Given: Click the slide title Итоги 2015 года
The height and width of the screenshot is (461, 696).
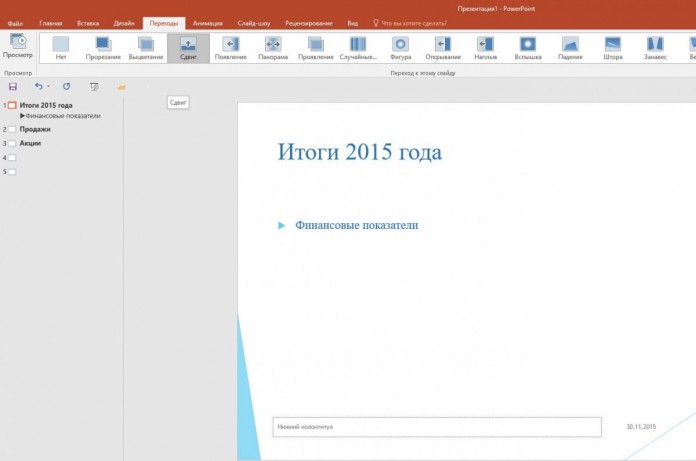Looking at the screenshot, I should [x=359, y=153].
